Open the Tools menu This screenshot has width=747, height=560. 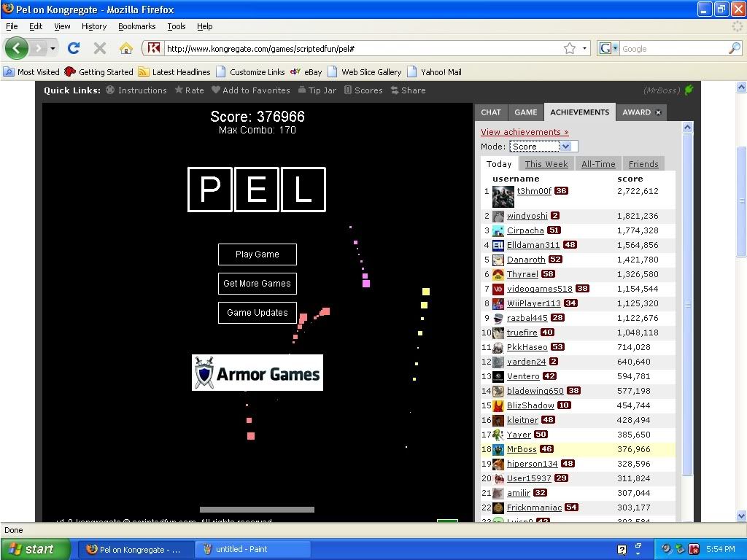click(x=177, y=27)
